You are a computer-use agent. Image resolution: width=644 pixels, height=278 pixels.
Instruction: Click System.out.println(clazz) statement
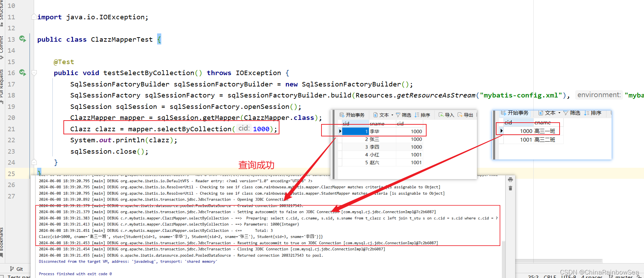pyautogui.click(x=124, y=140)
